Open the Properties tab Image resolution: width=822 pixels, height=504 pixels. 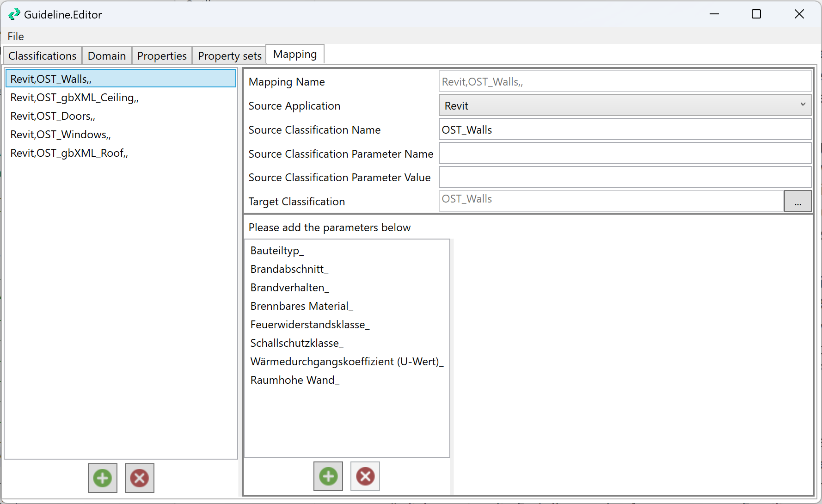162,55
